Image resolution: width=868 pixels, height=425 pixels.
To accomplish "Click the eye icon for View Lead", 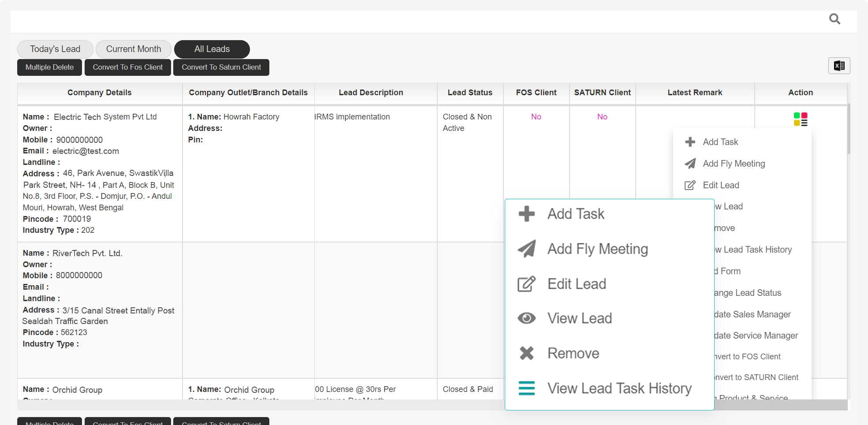I will click(x=526, y=318).
